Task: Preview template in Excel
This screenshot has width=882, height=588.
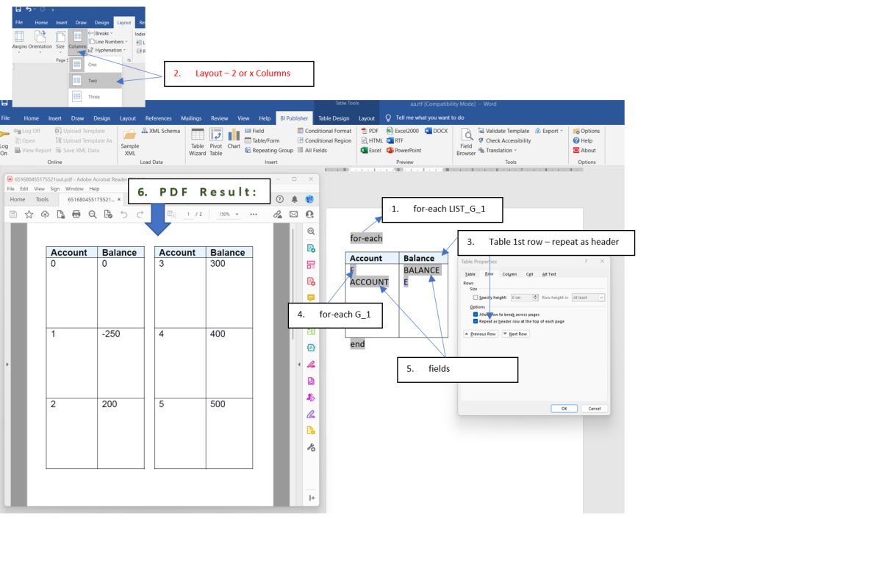Action: coord(371,150)
